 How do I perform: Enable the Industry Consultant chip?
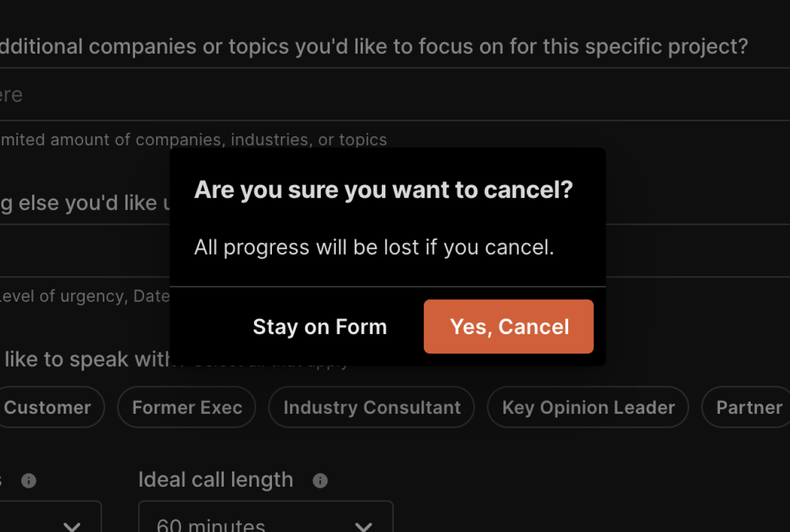371,407
